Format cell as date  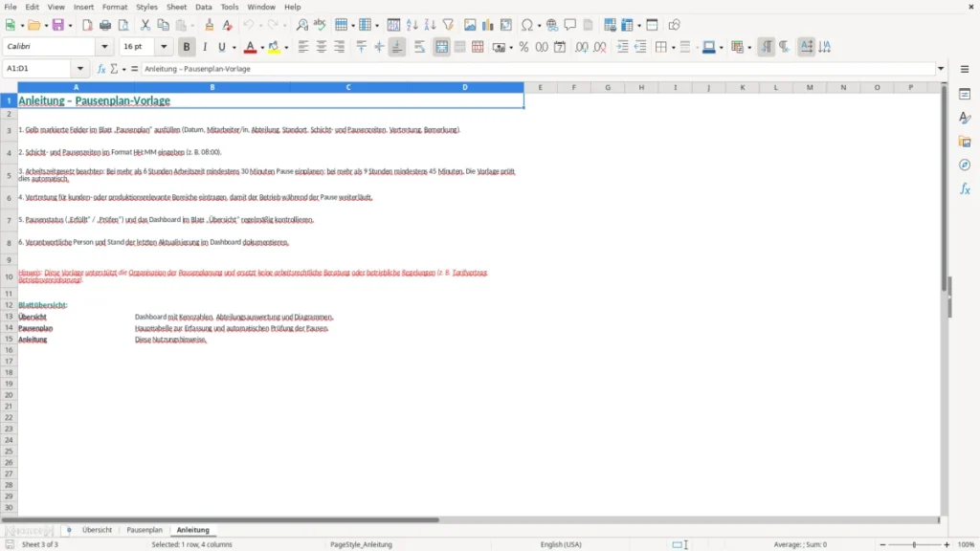560,47
